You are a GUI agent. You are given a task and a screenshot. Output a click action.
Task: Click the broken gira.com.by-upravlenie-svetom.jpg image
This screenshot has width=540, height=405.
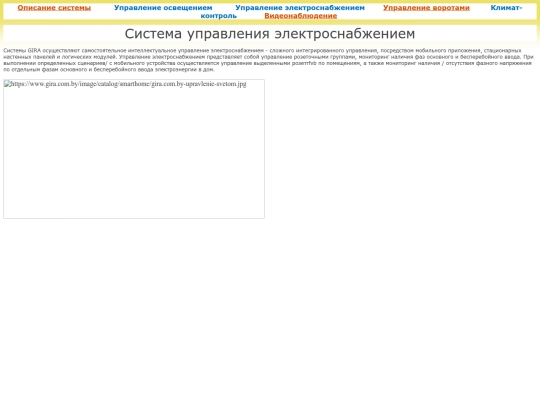click(x=134, y=149)
